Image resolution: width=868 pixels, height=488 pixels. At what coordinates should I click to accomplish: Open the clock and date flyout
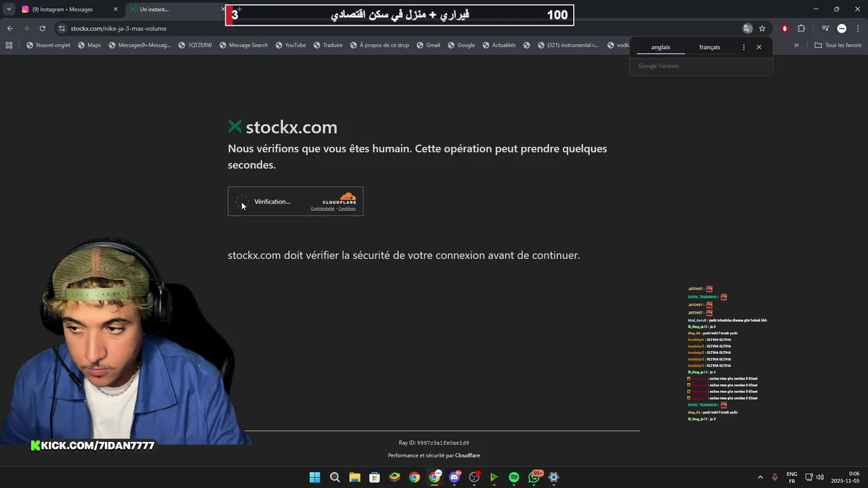(846, 477)
